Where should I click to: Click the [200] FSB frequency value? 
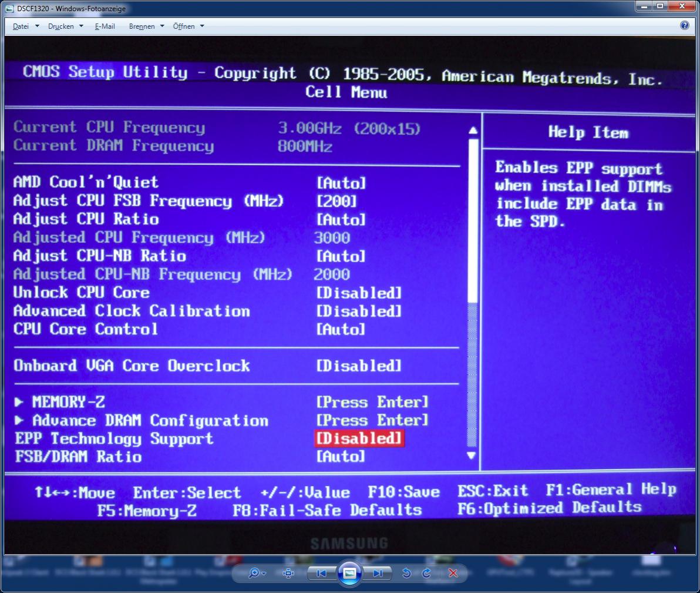[x=336, y=201]
